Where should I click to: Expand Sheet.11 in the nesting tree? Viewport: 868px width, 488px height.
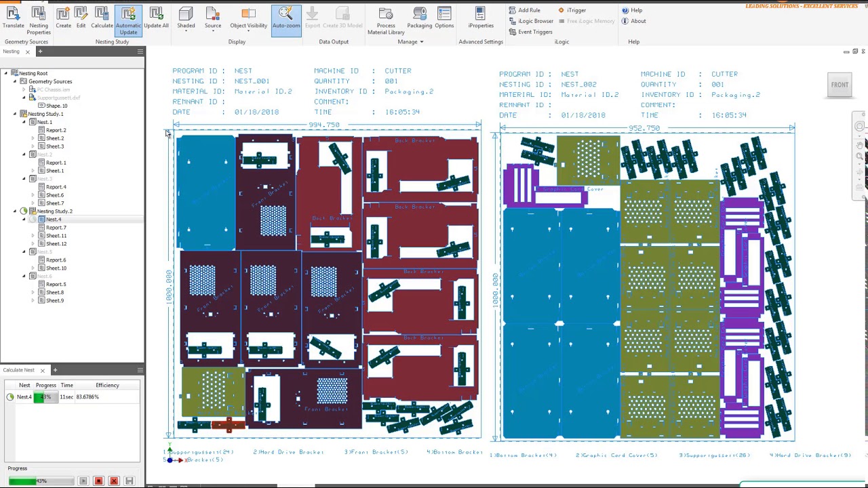pyautogui.click(x=33, y=236)
